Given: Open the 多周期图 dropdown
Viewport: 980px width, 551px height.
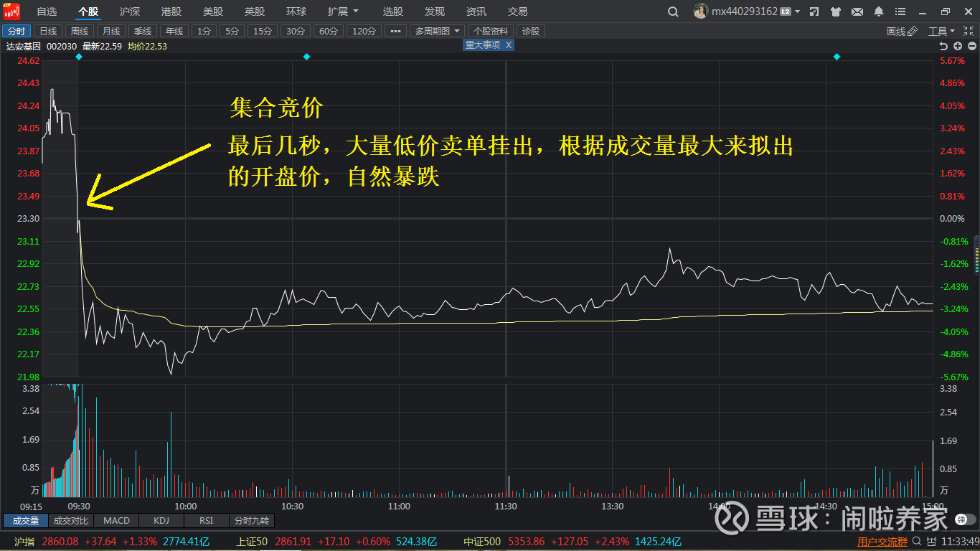Looking at the screenshot, I should point(436,30).
